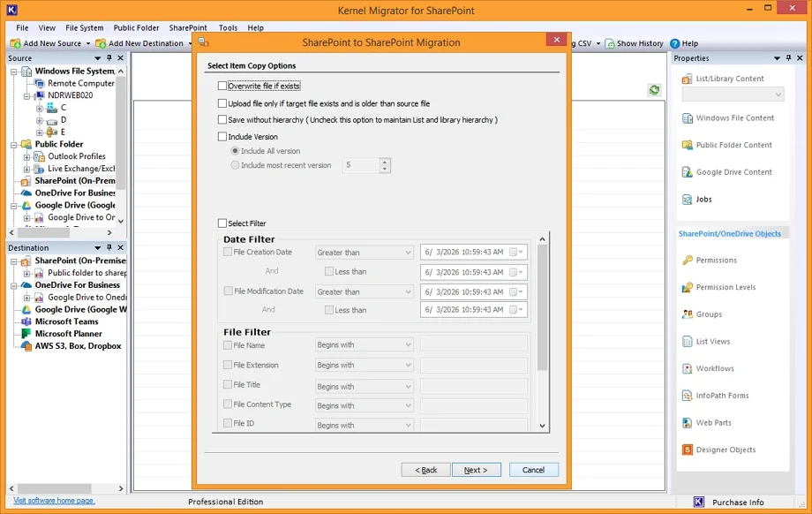The image size is (812, 514).
Task: Open the File Extension Begins with dropdown
Action: [x=365, y=366]
